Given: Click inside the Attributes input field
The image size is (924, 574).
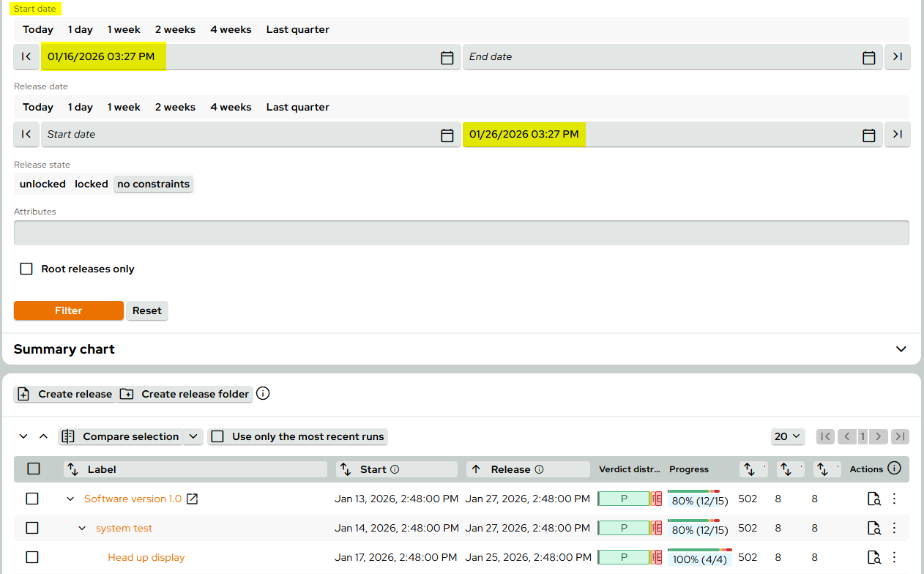Looking at the screenshot, I should coord(461,232).
